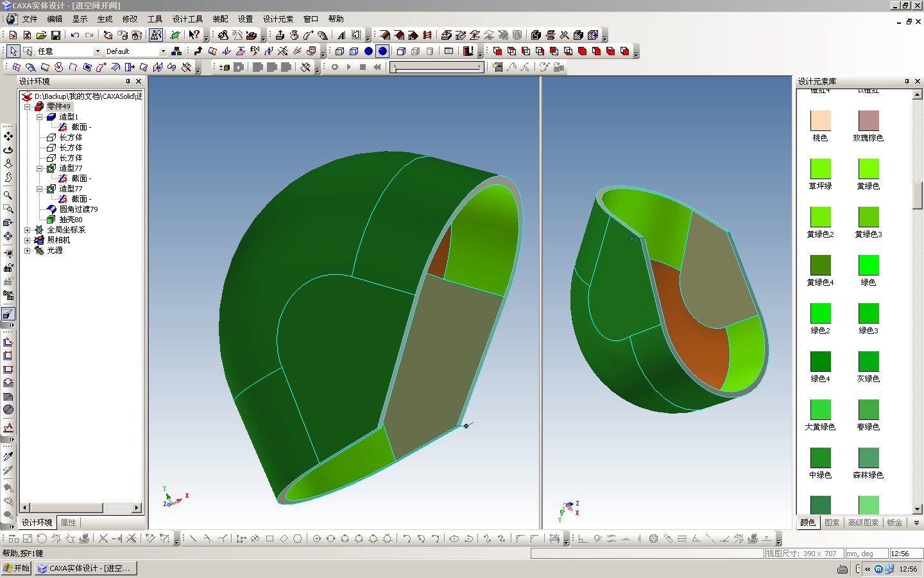Select the arrow selection tool
The height and width of the screenshot is (578, 924).
(x=13, y=51)
